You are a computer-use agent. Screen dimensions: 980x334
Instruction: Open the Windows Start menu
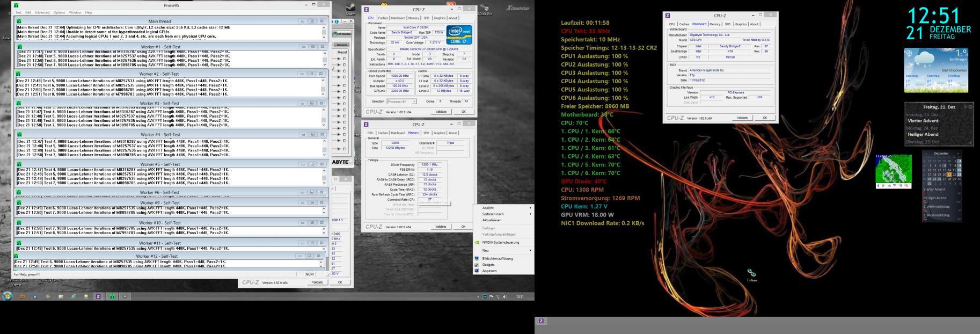[x=8, y=296]
